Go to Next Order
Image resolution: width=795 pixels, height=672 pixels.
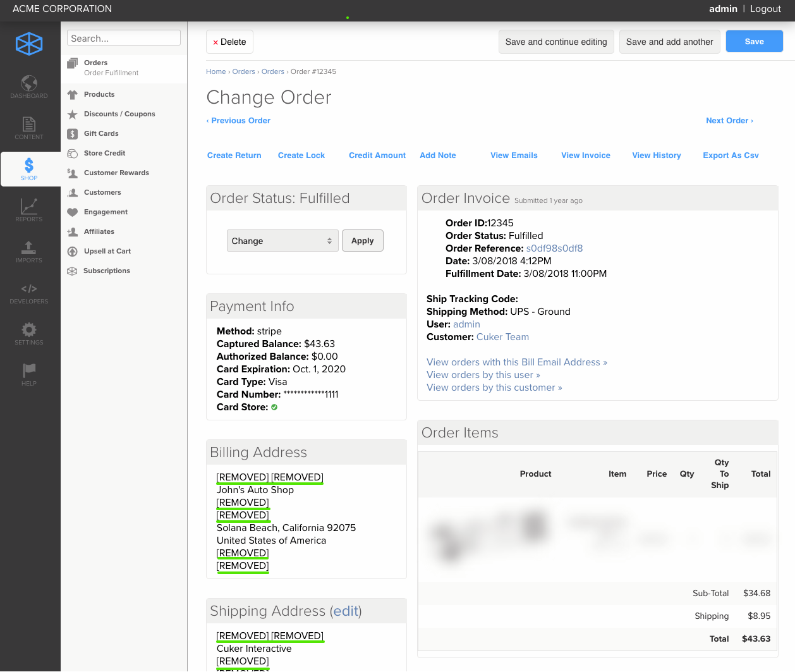click(729, 121)
